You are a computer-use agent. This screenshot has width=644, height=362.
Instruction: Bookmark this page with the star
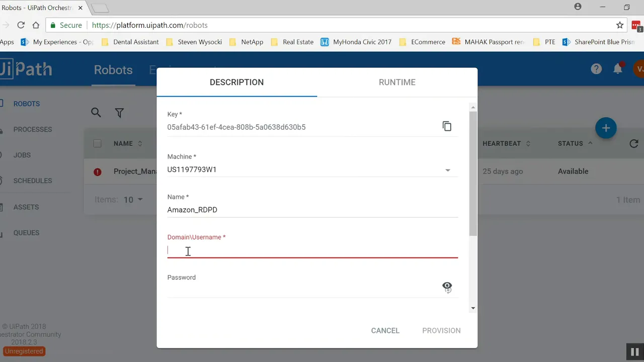620,25
